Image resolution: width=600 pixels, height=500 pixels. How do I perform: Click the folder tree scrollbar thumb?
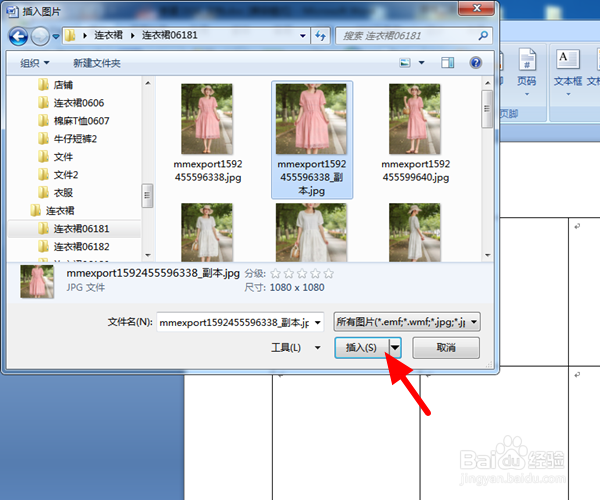coord(147,195)
